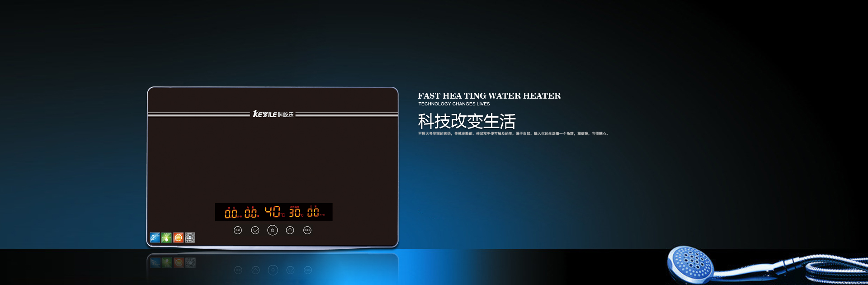Click the 电量 power usage reading
The height and width of the screenshot is (285, 868).
[251, 213]
